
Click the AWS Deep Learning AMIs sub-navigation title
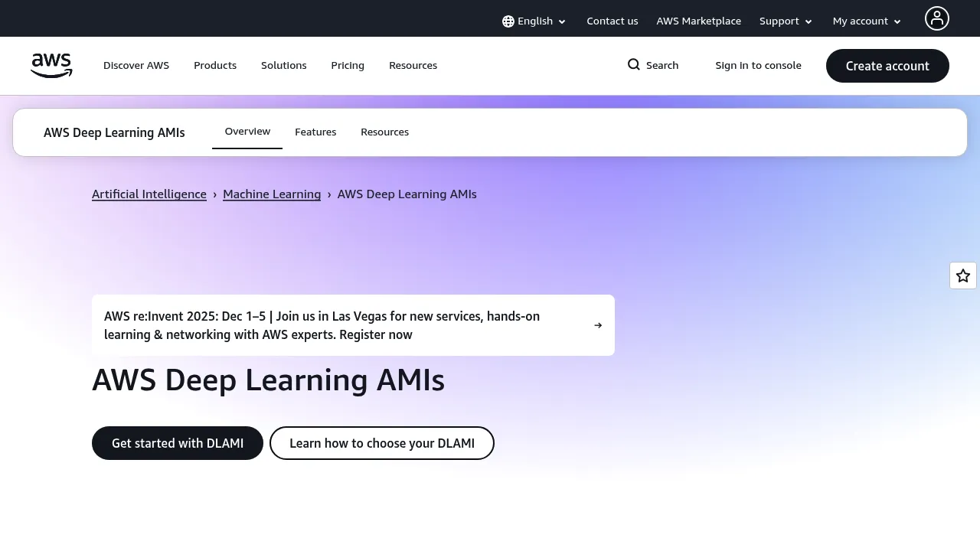(114, 132)
